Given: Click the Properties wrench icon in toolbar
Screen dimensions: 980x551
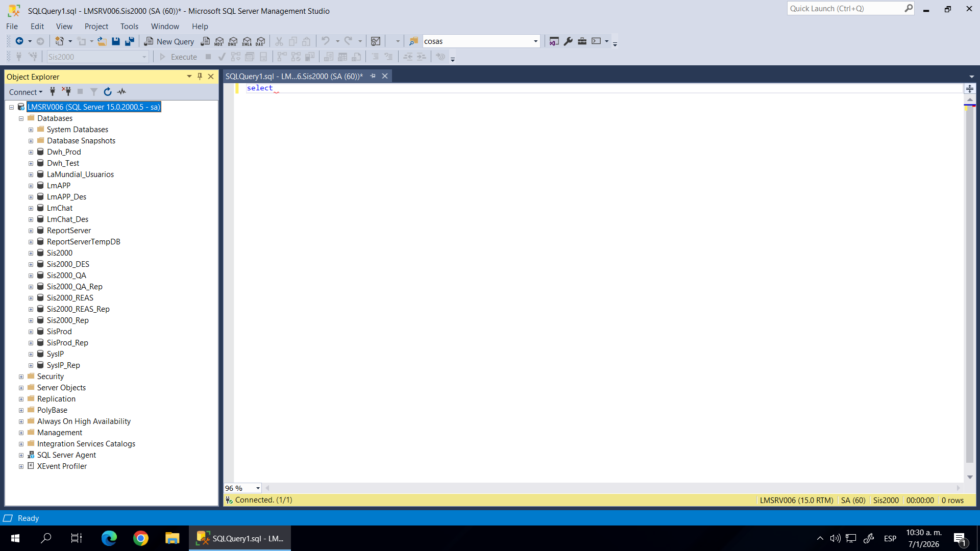Looking at the screenshot, I should pyautogui.click(x=568, y=41).
